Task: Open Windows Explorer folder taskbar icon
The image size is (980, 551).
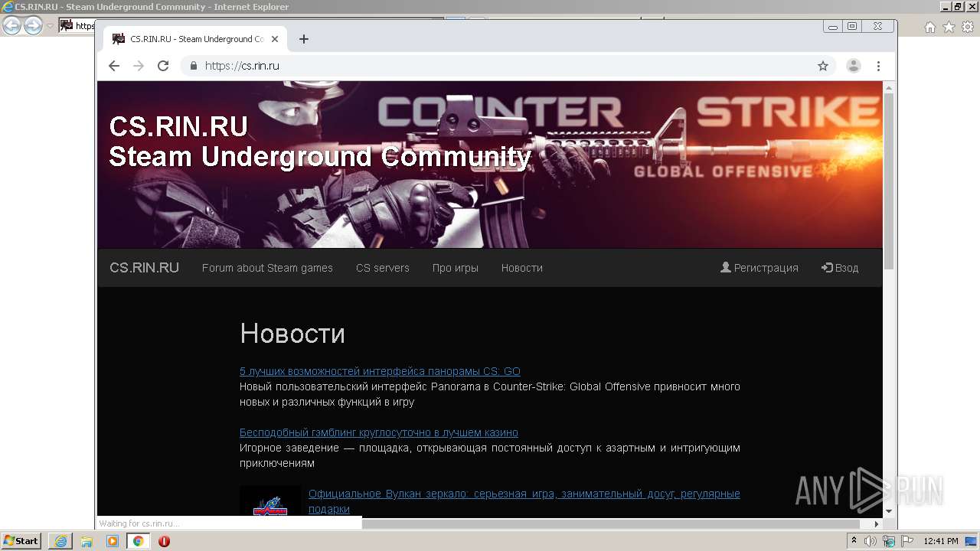Action: [x=87, y=541]
